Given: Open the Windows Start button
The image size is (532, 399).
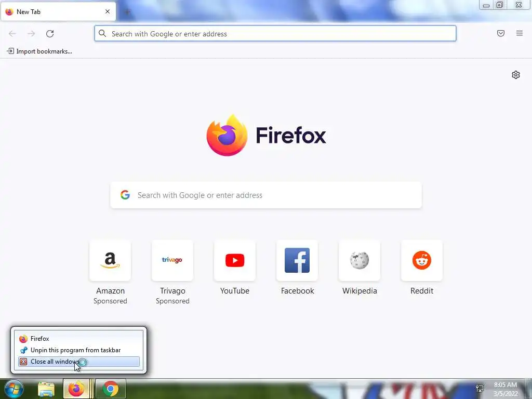Looking at the screenshot, I should [x=14, y=389].
